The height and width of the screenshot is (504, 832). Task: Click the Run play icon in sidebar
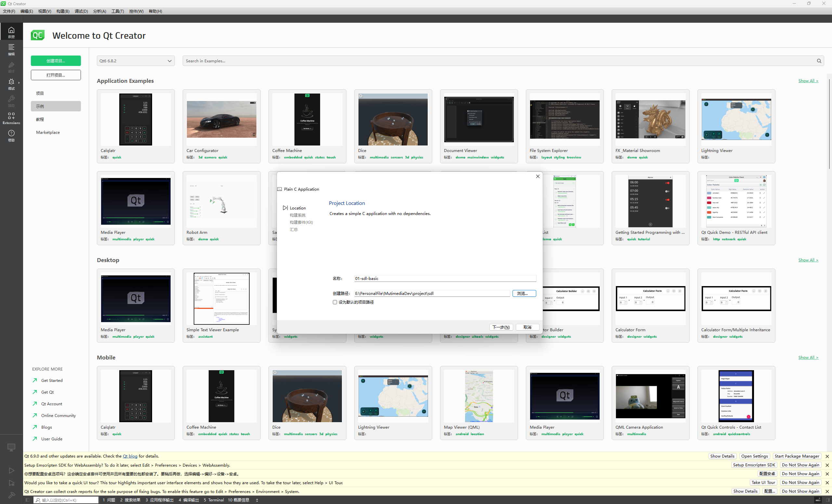click(11, 470)
